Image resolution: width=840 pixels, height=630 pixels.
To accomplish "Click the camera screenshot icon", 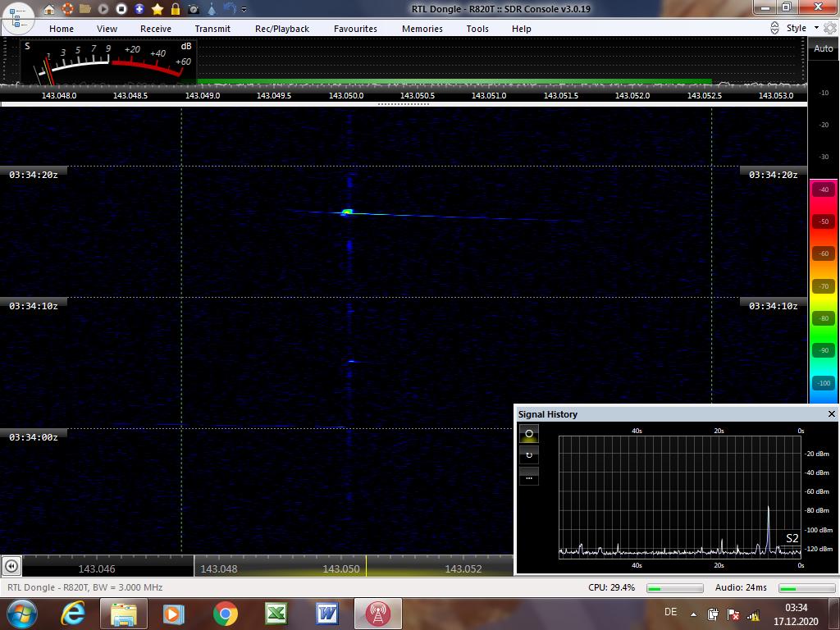I will [194, 9].
